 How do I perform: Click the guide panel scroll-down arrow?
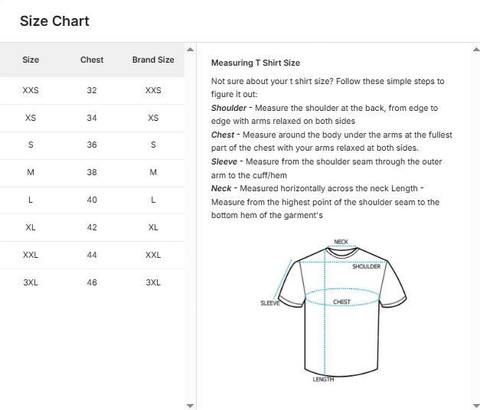click(x=476, y=405)
